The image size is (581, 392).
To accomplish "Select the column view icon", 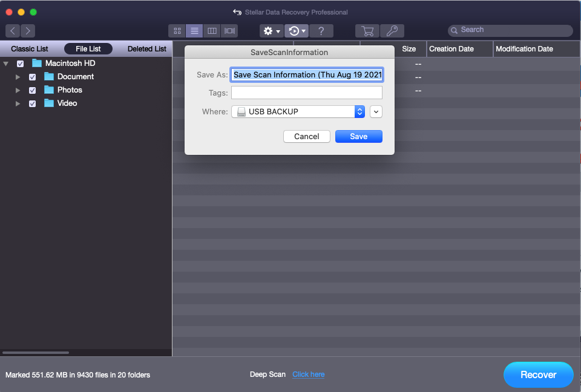I will tap(212, 31).
